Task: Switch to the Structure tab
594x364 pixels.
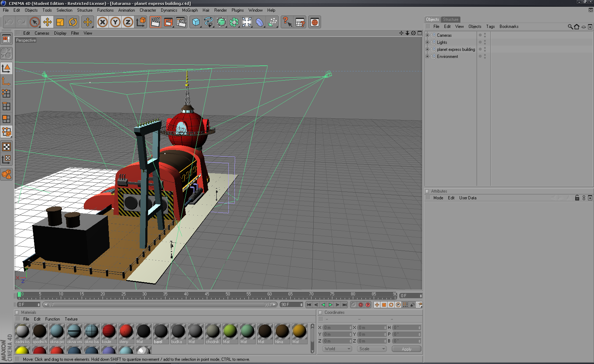Action: click(450, 19)
